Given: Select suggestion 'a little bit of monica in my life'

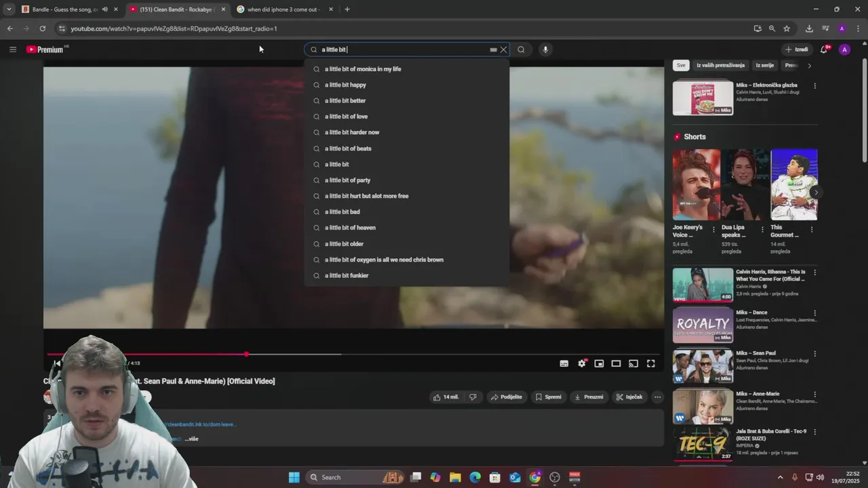Looking at the screenshot, I should point(407,69).
